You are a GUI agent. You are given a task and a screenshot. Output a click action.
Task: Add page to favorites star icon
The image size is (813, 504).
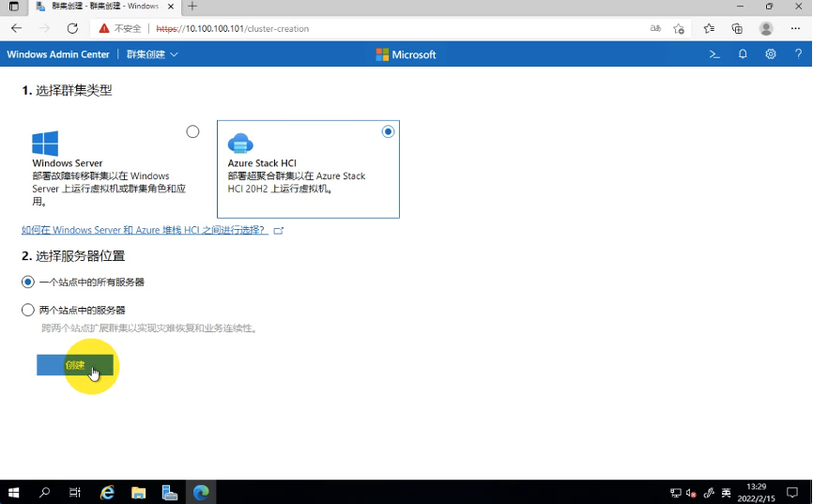pos(679,28)
